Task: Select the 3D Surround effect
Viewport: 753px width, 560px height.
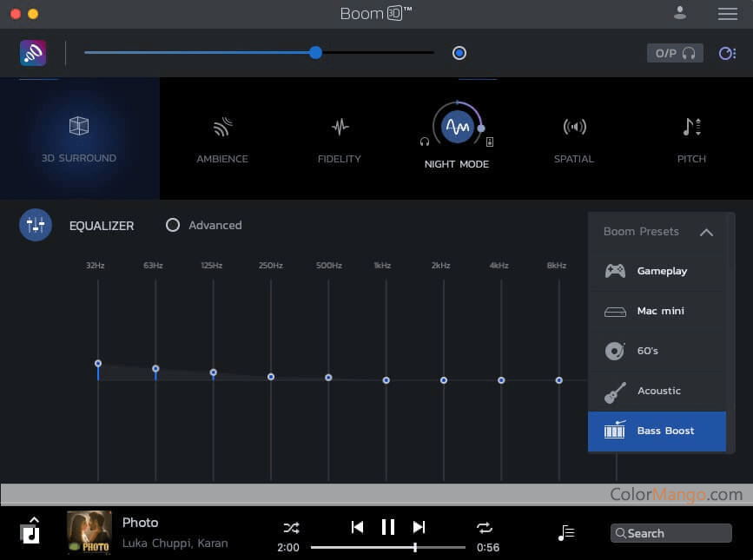Action: 79,137
